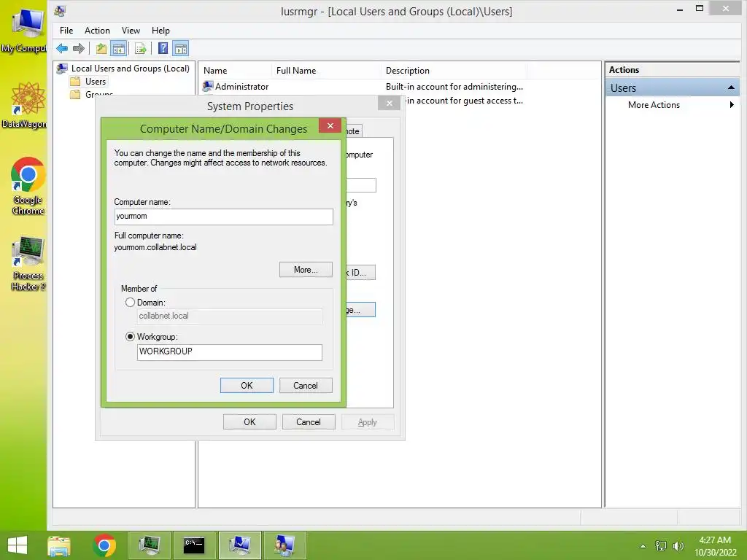747x560 pixels.
Task: Select Local Users and Groups root node
Action: [123, 69]
